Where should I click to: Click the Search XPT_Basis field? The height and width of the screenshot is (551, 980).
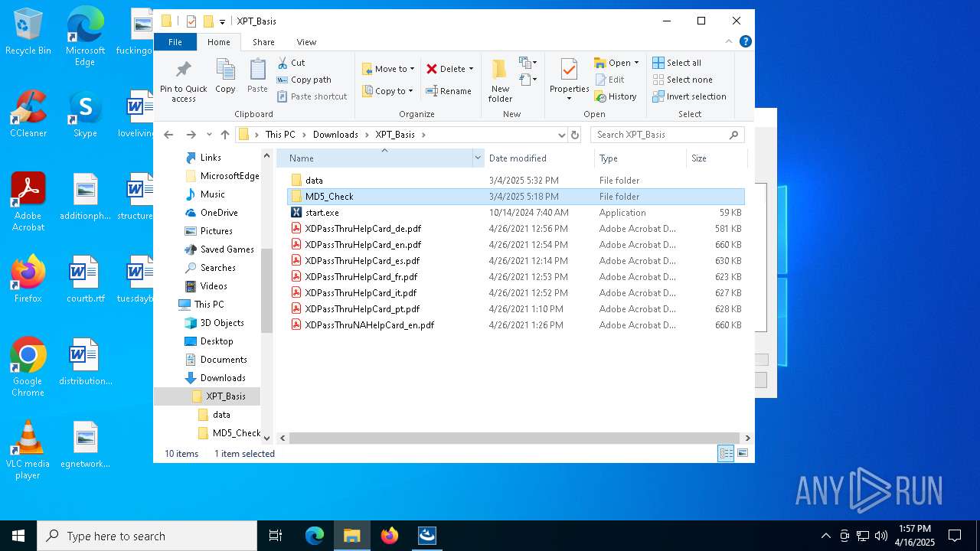point(666,135)
